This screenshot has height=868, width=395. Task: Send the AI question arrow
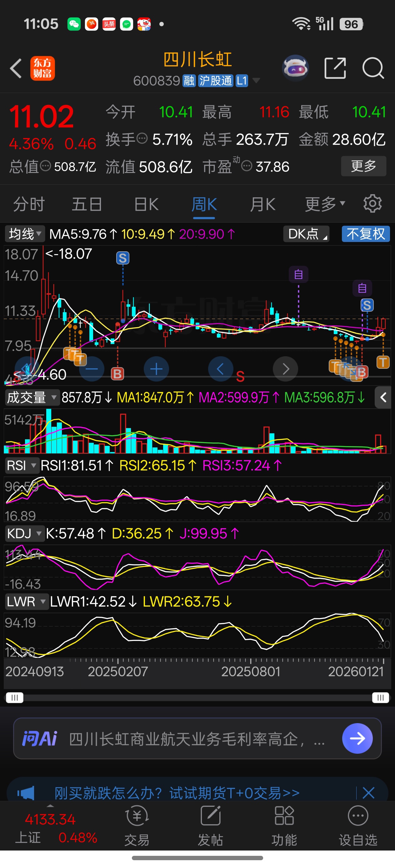[357, 738]
